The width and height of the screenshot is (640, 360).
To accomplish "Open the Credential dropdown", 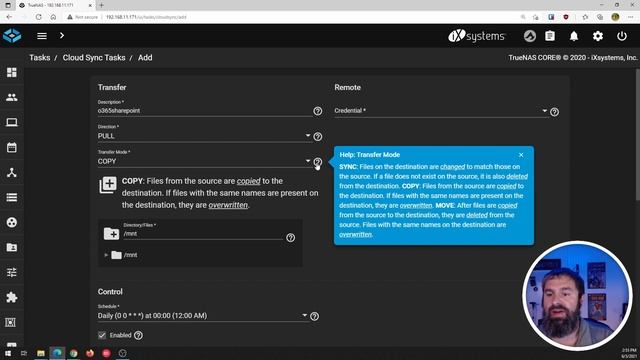I will tap(441, 111).
